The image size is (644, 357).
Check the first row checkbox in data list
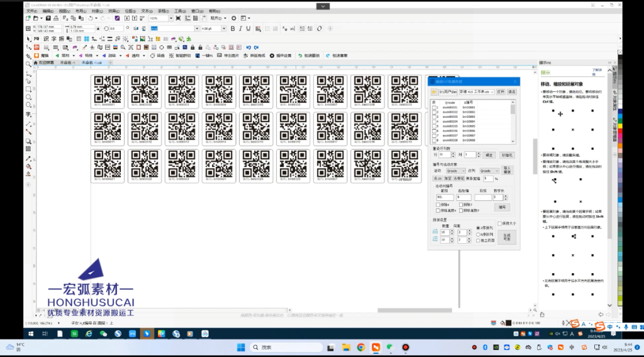[x=433, y=108]
